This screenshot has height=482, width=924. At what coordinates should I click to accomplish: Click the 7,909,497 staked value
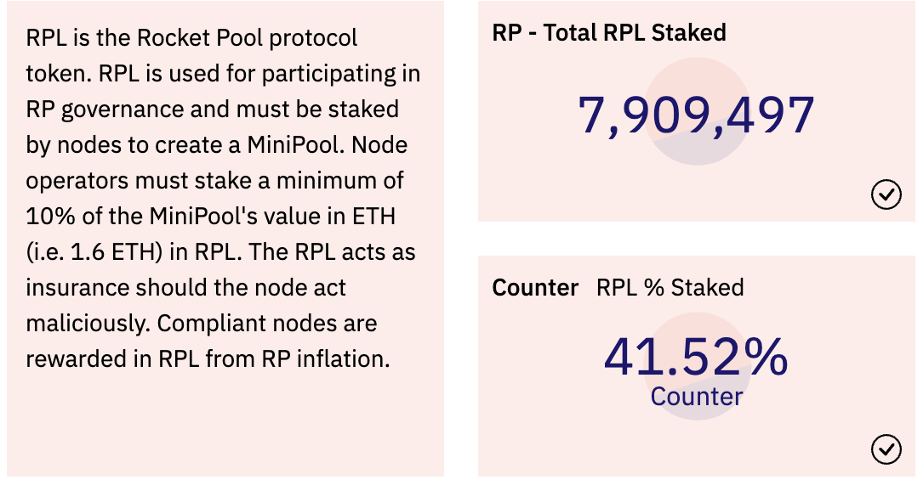(x=696, y=116)
